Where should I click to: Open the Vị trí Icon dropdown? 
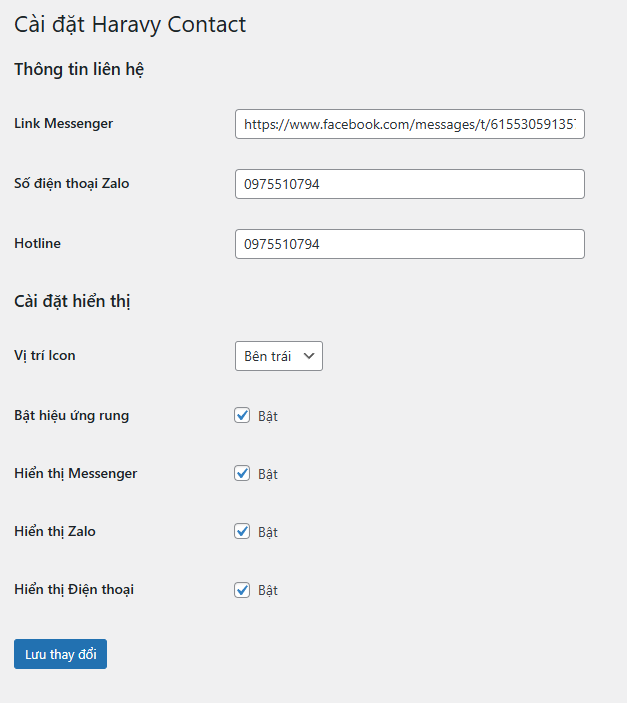[278, 356]
